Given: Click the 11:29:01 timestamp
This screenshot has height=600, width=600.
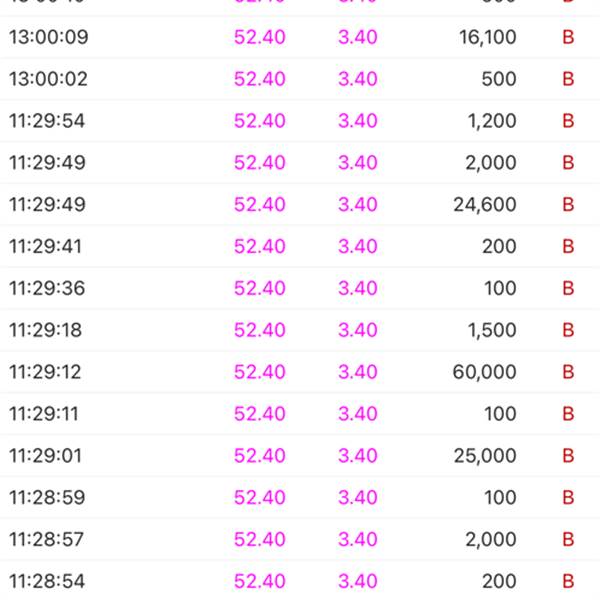Looking at the screenshot, I should click(x=46, y=456).
